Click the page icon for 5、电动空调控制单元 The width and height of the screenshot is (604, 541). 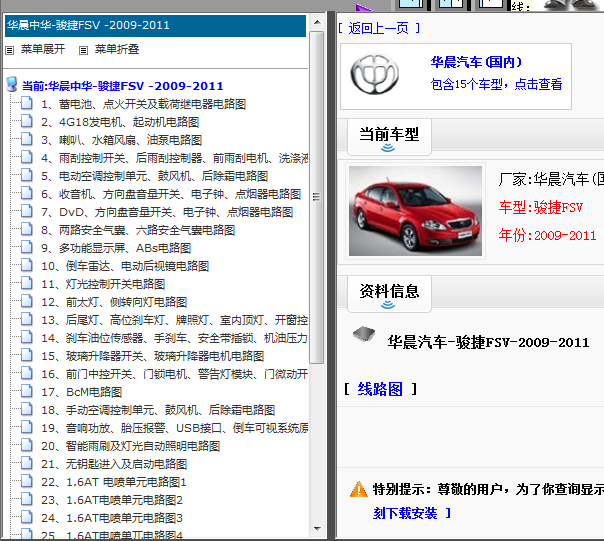point(27,175)
